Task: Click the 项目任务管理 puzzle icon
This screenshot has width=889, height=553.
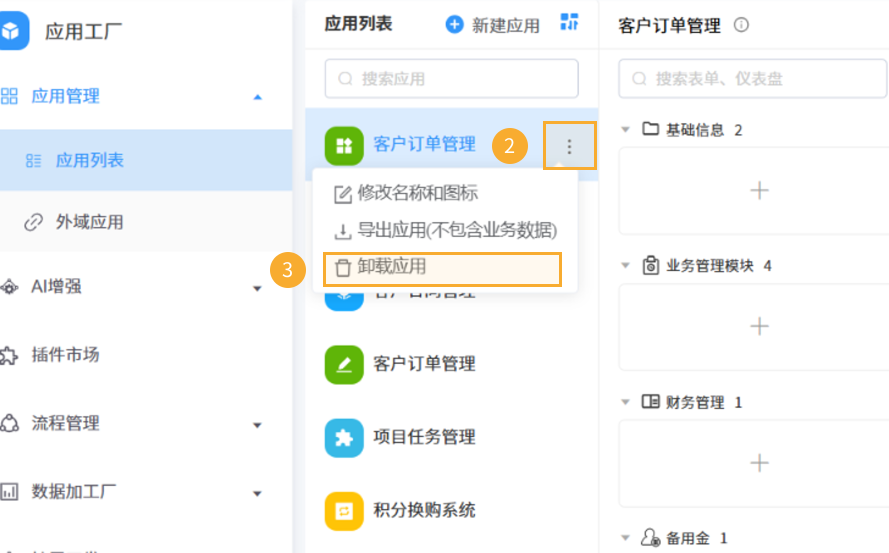Action: (x=344, y=438)
